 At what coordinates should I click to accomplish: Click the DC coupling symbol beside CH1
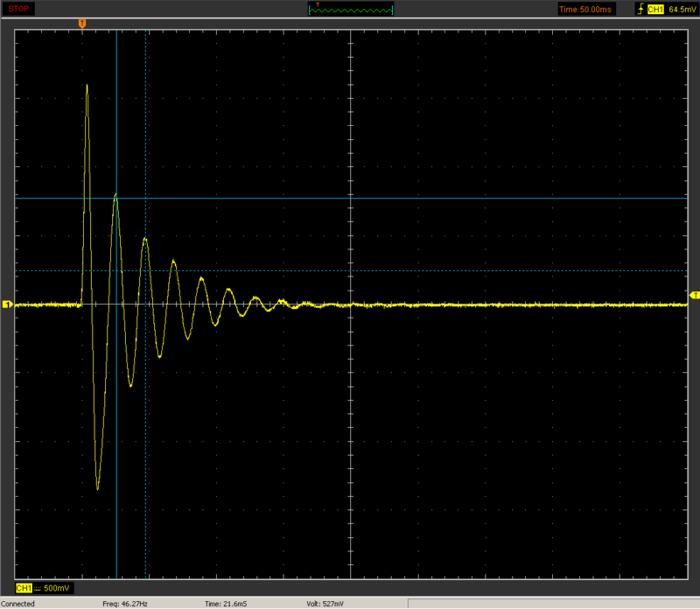click(38, 589)
